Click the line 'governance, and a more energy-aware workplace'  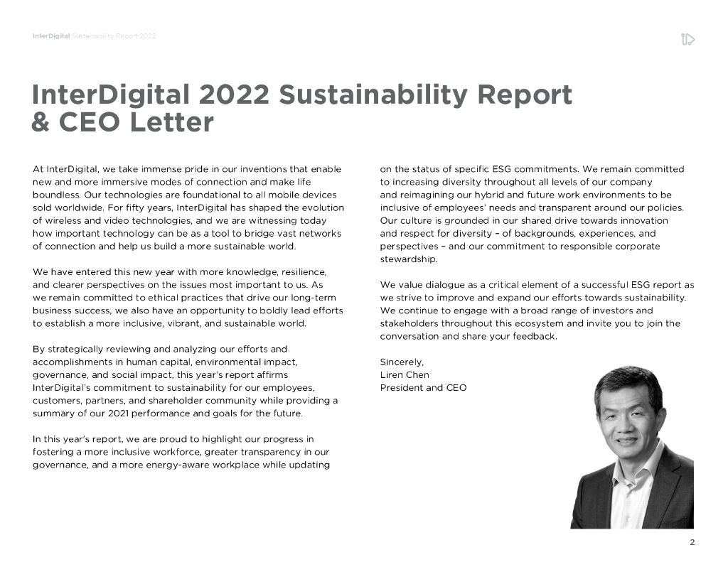(x=181, y=465)
